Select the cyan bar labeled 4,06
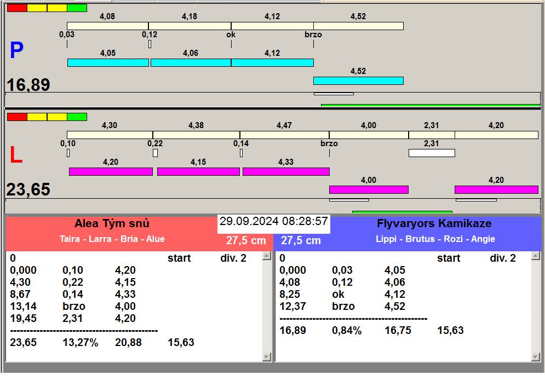 pos(191,62)
